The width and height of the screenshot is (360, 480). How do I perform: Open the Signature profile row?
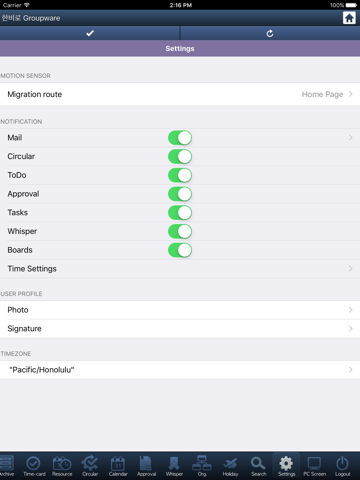[180, 329]
